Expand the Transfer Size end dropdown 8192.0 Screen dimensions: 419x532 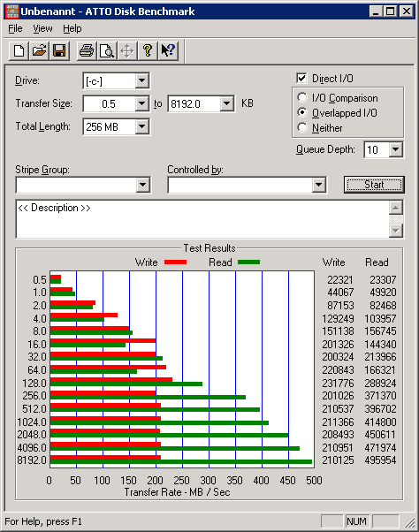click(226, 103)
